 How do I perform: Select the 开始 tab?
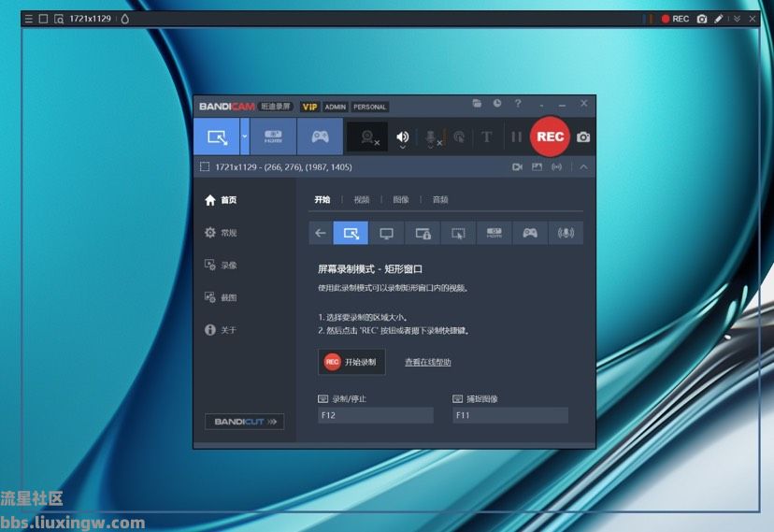point(322,199)
